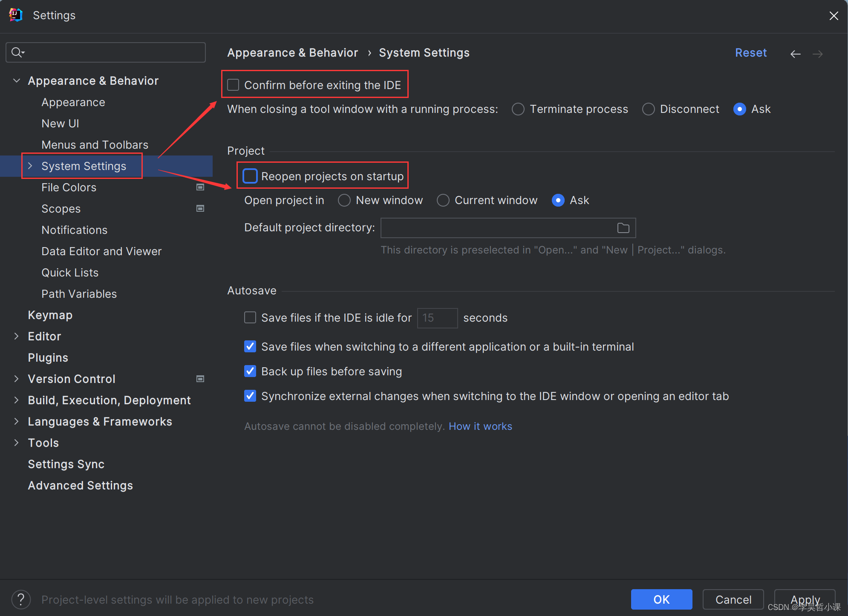Click the help question mark icon
Screen dimensions: 848x616
click(x=21, y=599)
